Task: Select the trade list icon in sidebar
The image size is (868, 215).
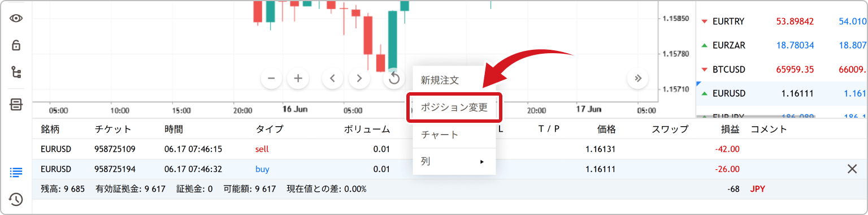Action: 16,172
